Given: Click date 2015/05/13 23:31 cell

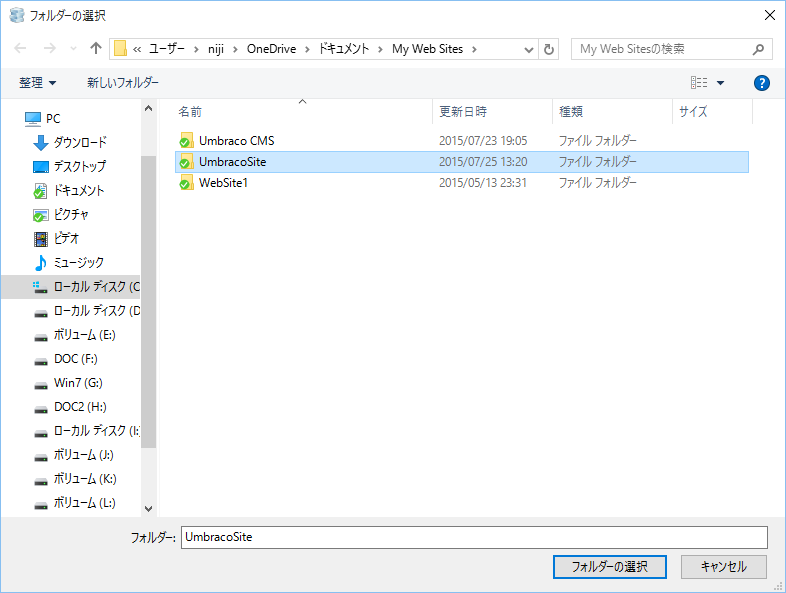Looking at the screenshot, I should coord(483,183).
